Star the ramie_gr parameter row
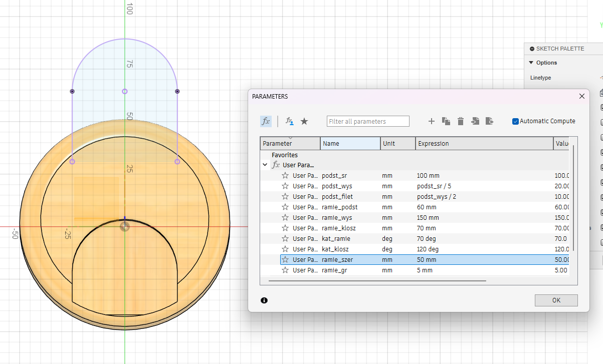 point(285,270)
